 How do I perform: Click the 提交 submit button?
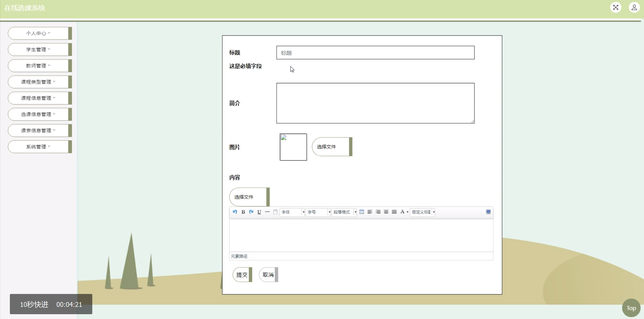242,275
